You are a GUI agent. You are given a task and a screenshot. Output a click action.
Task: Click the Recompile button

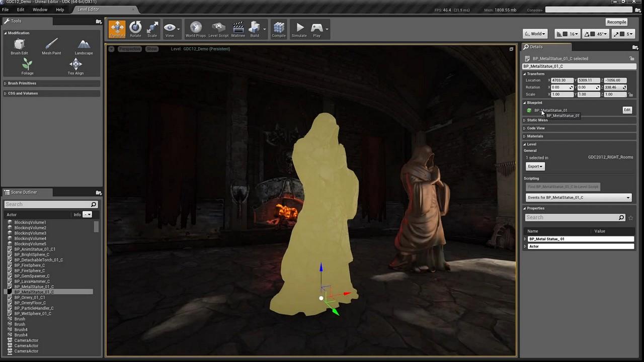616,22
